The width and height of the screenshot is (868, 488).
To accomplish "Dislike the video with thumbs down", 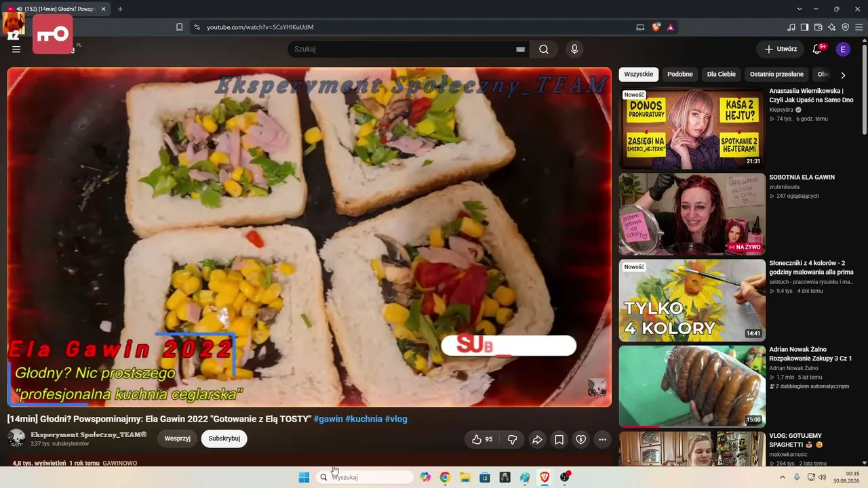I will tap(512, 439).
